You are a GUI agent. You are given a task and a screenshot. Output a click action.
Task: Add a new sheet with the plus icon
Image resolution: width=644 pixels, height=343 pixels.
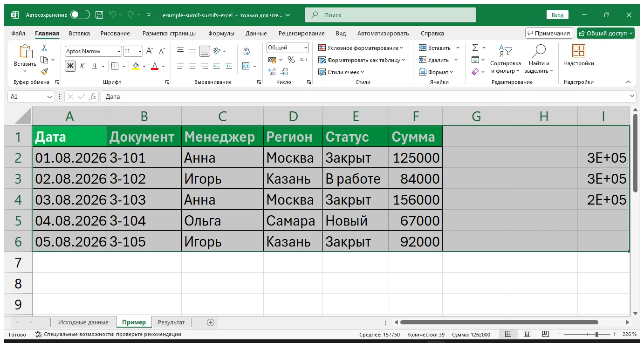tap(211, 322)
